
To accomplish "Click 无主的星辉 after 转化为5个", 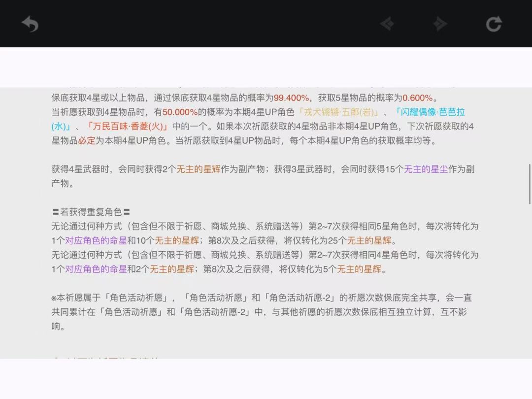I will [x=359, y=269].
